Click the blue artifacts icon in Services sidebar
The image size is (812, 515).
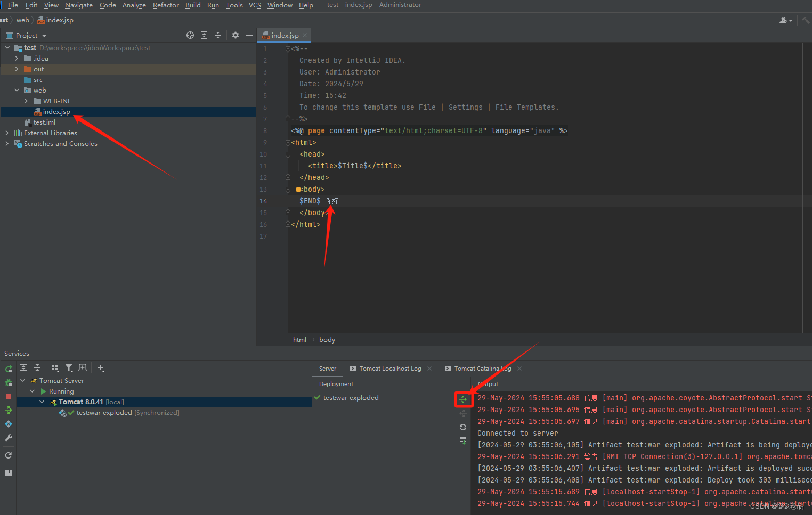(x=9, y=424)
